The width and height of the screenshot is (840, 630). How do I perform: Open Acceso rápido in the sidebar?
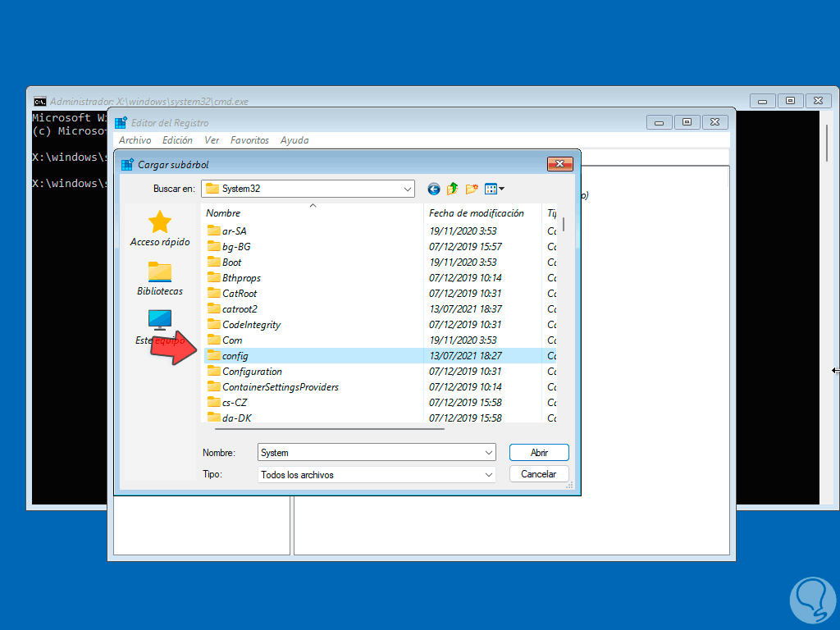pyautogui.click(x=160, y=229)
